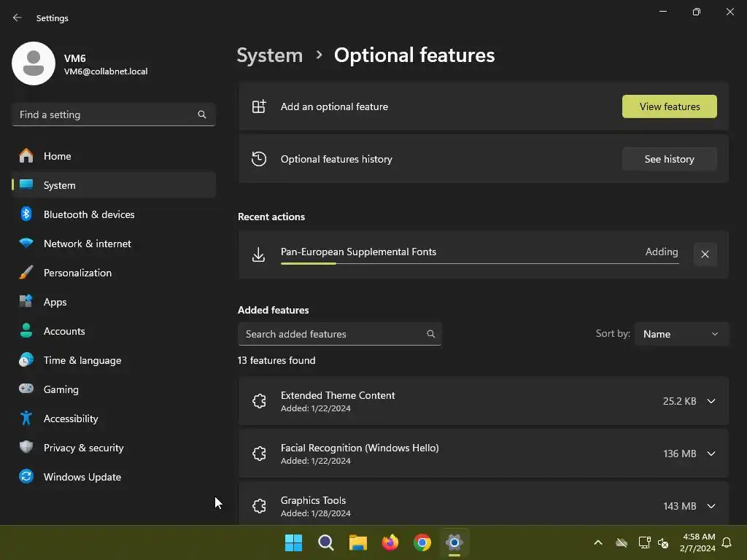This screenshot has height=560, width=747.
Task: Click the VM6 profile avatar
Action: (34, 63)
